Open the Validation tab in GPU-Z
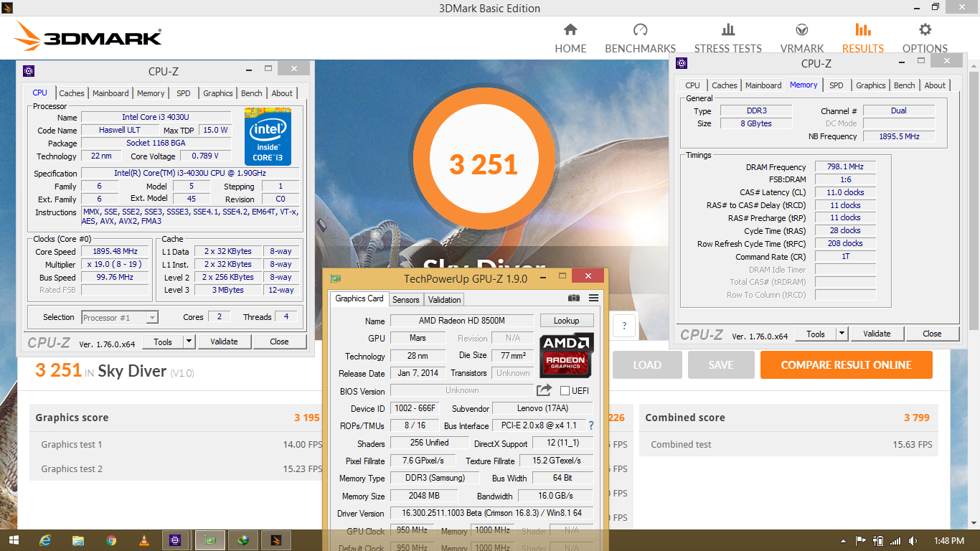980x551 pixels. coord(445,299)
